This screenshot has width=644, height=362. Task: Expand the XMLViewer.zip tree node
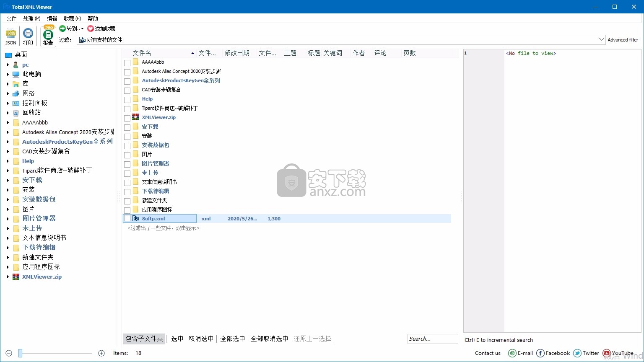point(8,277)
